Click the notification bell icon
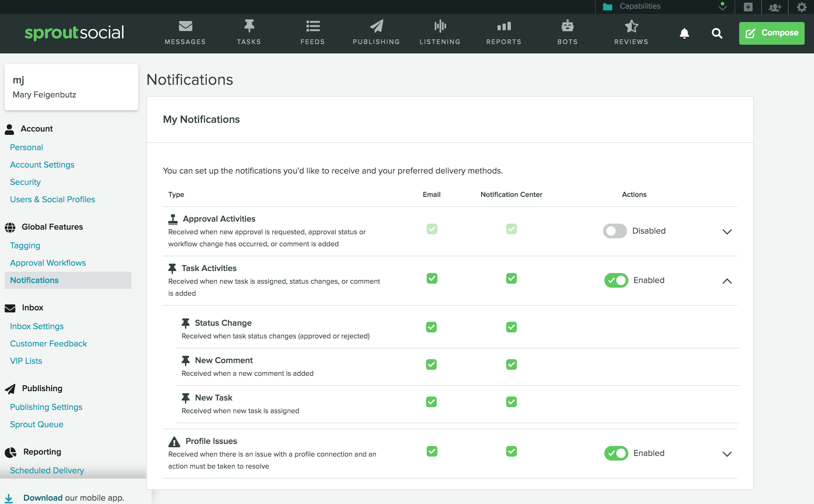This screenshot has width=814, height=504. (x=684, y=33)
